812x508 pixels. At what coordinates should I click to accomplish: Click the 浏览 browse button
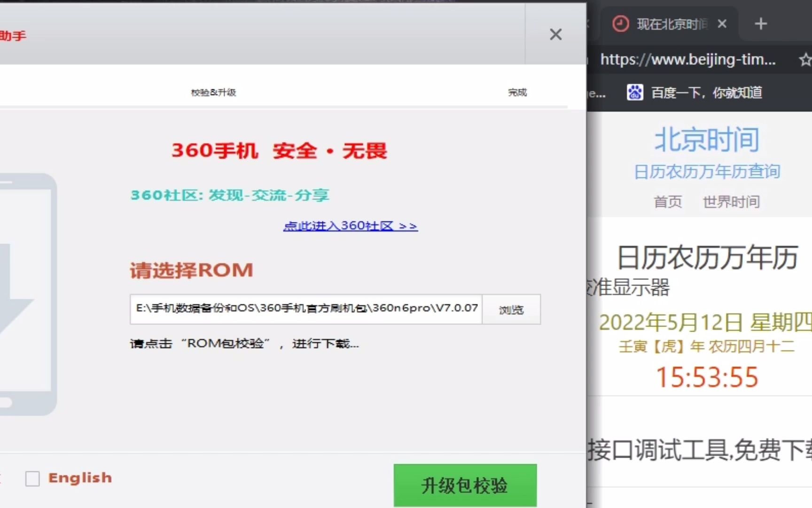[x=511, y=310]
